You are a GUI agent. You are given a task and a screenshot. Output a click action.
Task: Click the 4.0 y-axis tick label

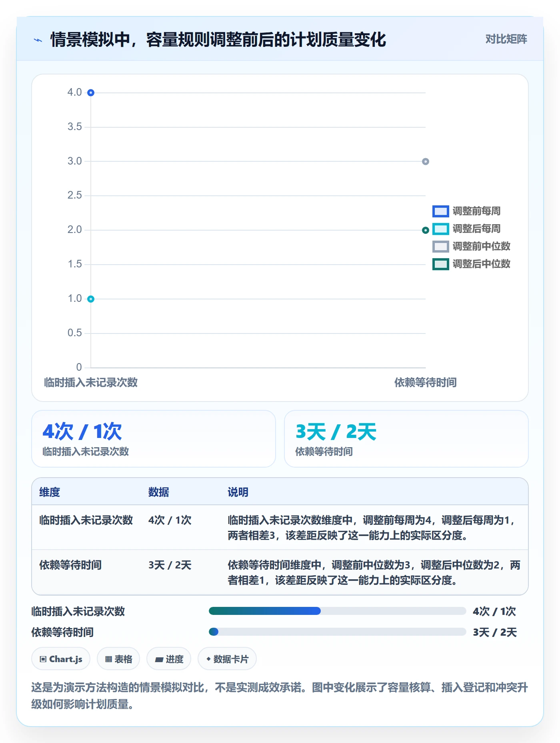coord(74,92)
